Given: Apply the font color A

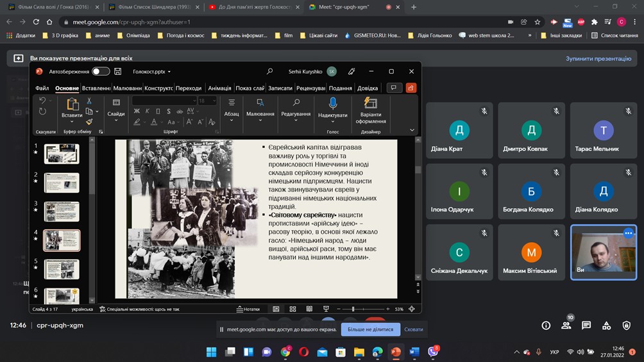Looking at the screenshot, I should click(153, 122).
